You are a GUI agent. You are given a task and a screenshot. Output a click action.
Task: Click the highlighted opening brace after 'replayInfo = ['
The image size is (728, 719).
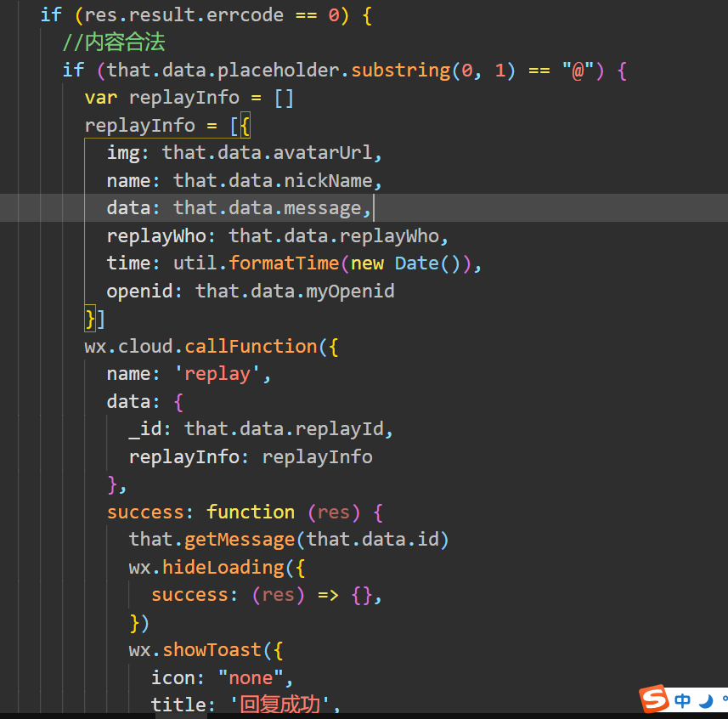[x=245, y=126]
